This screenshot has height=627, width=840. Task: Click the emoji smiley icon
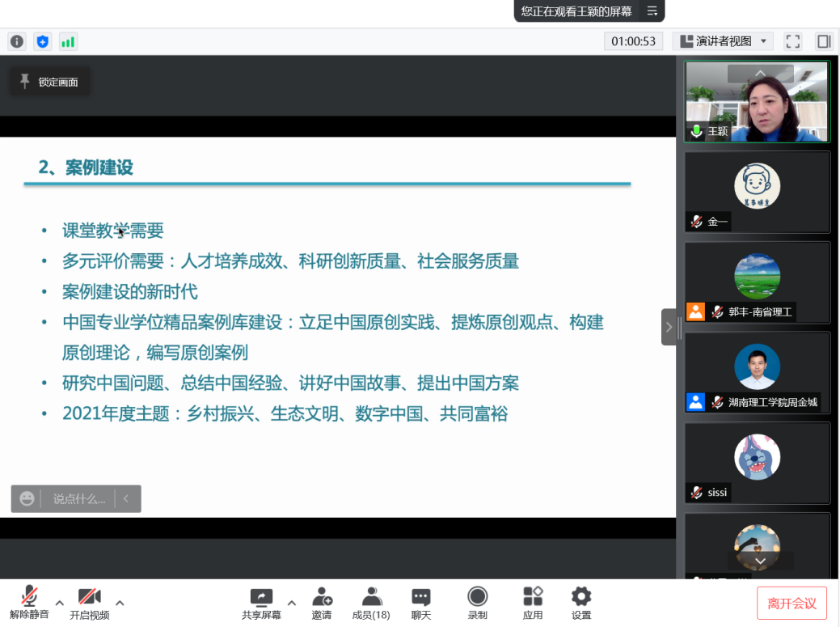pos(27,499)
